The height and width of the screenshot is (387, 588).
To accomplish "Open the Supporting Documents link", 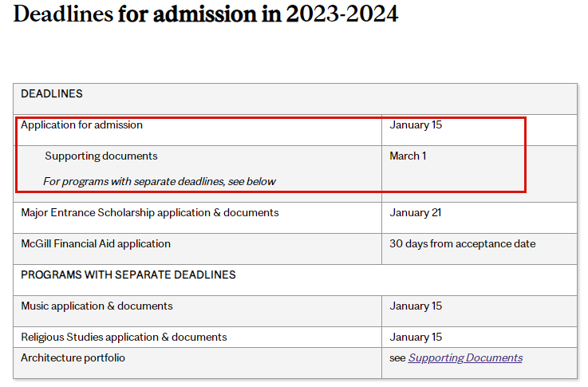I will [x=465, y=358].
